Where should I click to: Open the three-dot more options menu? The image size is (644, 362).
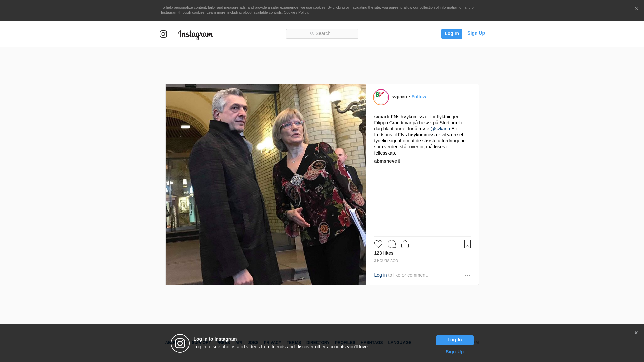(467, 276)
